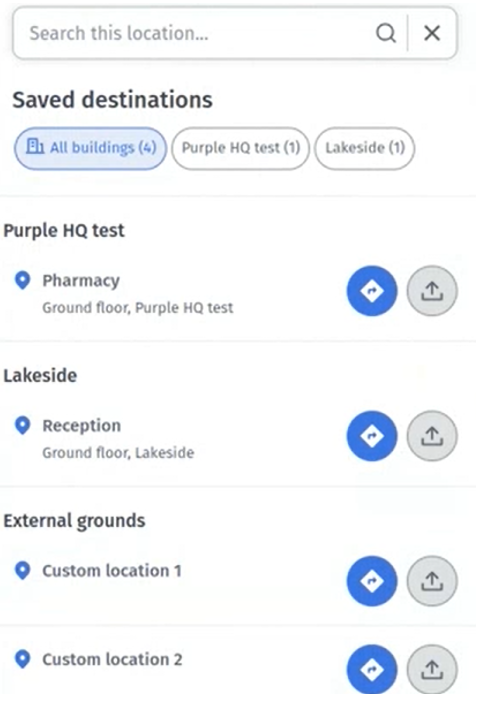This screenshot has height=706, width=478.
Task: Get directions to Custom location 1
Action: point(372,581)
